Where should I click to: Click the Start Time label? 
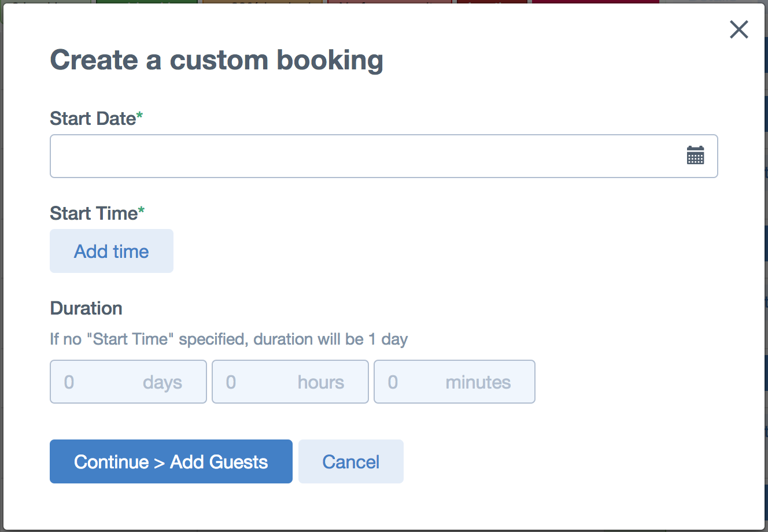point(97,213)
